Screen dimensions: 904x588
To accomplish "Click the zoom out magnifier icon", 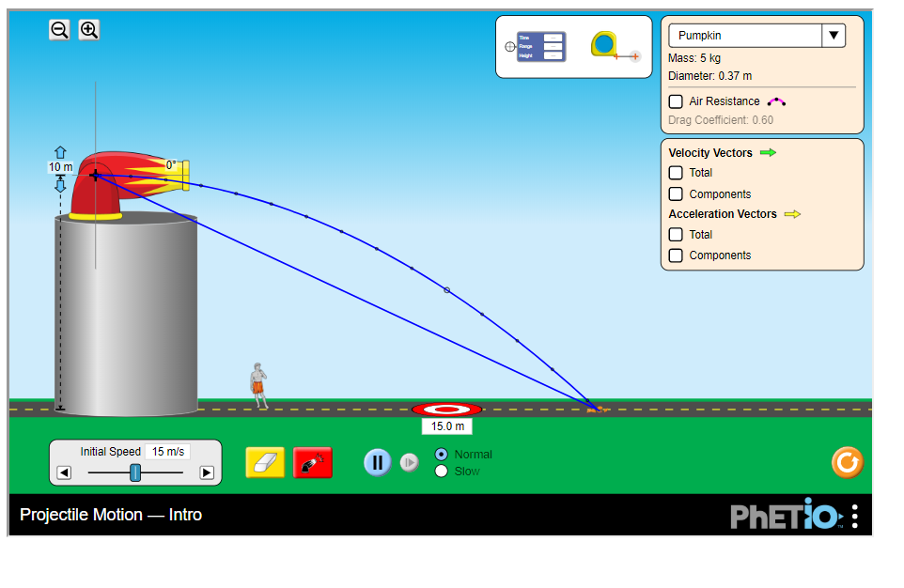I will click(59, 29).
